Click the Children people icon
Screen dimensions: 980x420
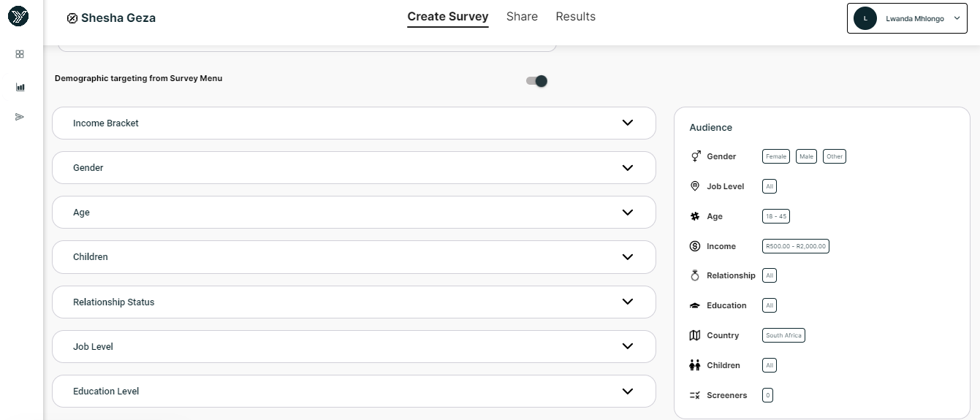pos(695,365)
